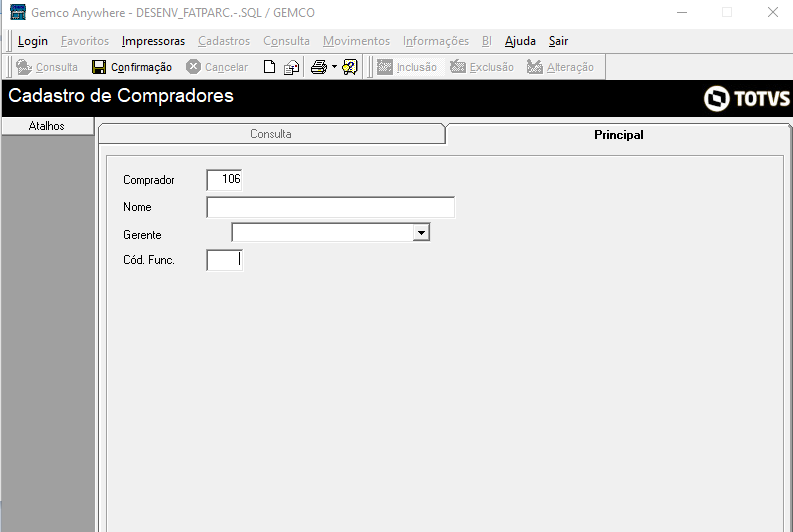Select the Principal tab
The width and height of the screenshot is (793, 532).
(619, 135)
